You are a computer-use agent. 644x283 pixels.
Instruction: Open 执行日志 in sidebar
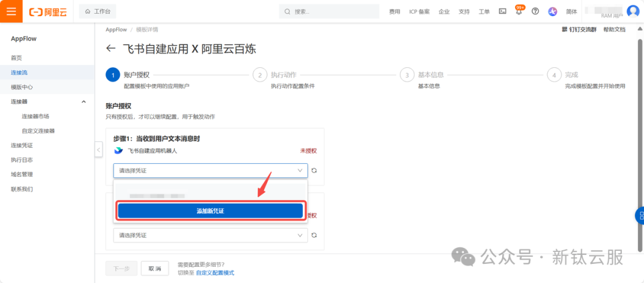[x=22, y=160]
